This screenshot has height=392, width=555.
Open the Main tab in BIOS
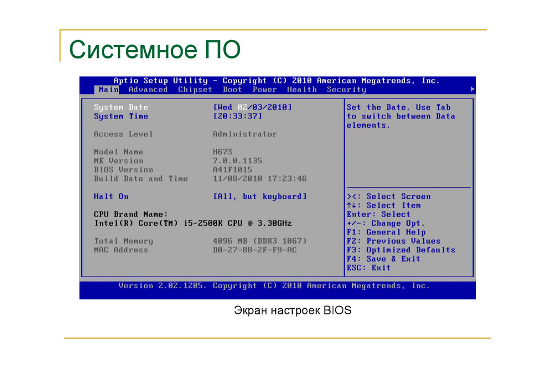coord(107,90)
